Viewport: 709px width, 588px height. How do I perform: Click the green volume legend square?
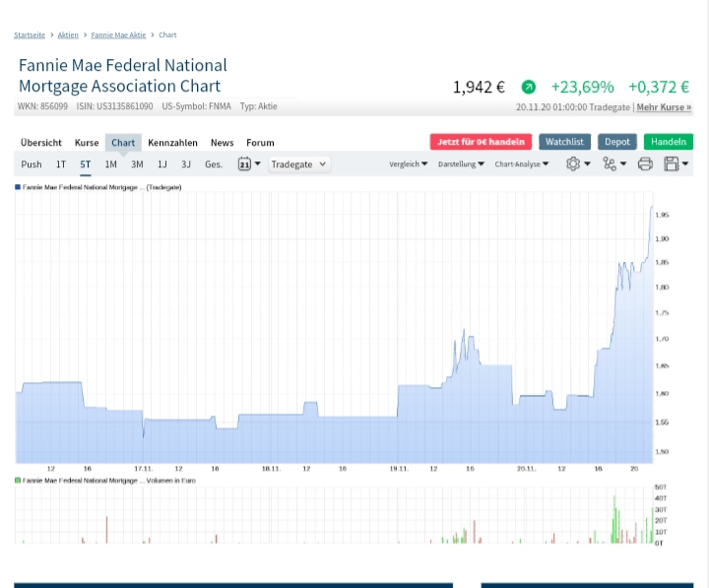point(18,481)
